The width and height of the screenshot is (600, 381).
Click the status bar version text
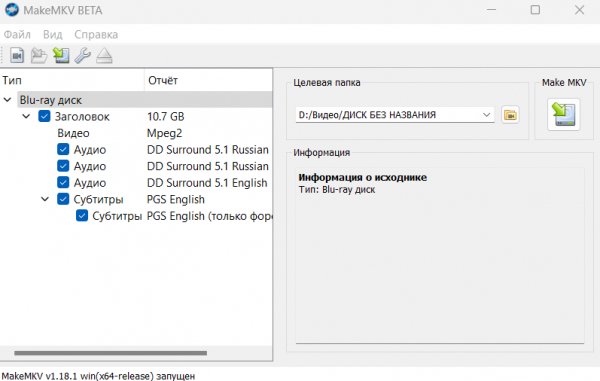point(98,376)
